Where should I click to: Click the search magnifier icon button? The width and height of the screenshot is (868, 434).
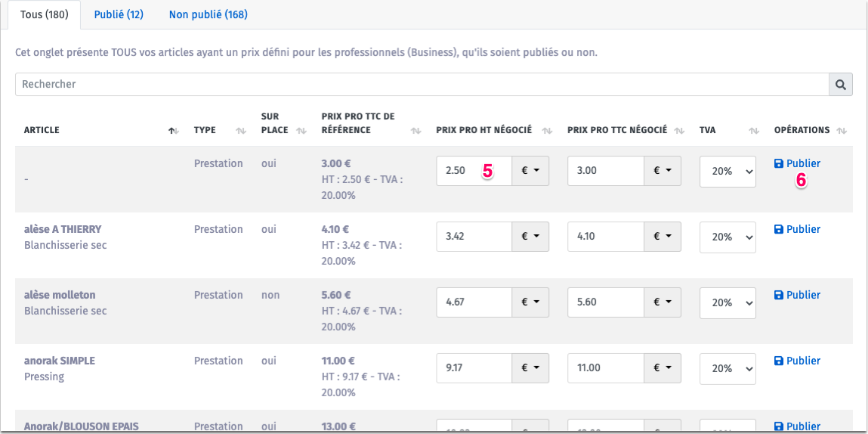point(840,85)
